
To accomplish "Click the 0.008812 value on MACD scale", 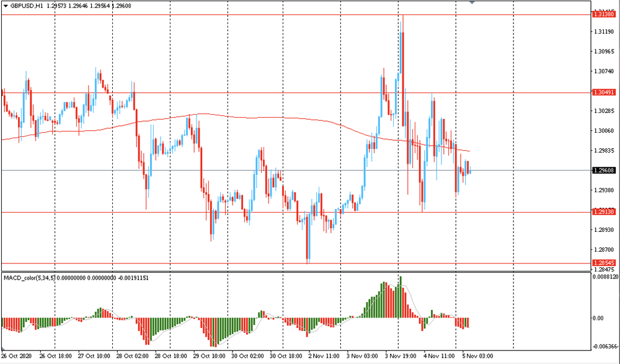I will [x=605, y=277].
